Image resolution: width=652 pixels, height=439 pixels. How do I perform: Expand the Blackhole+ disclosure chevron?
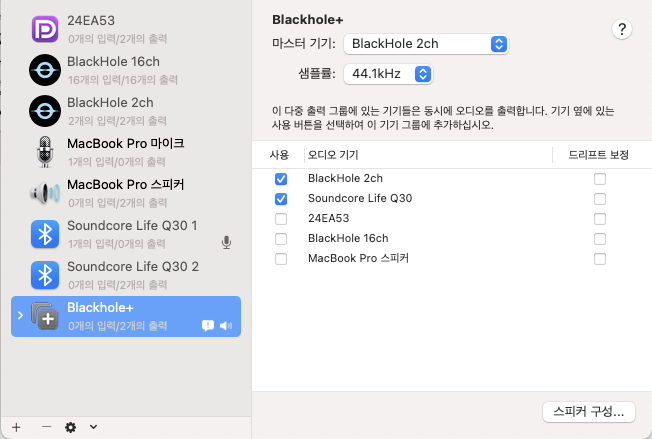[20, 316]
